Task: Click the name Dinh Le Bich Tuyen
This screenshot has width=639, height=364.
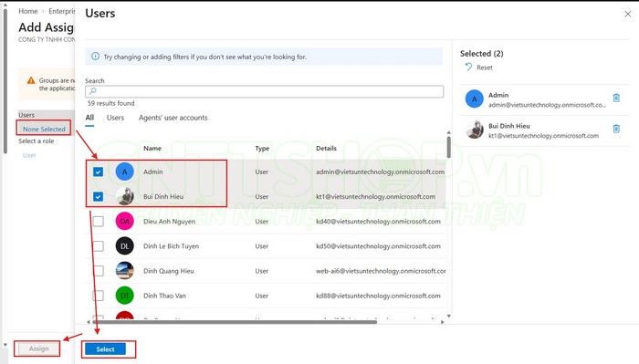Action: [172, 246]
